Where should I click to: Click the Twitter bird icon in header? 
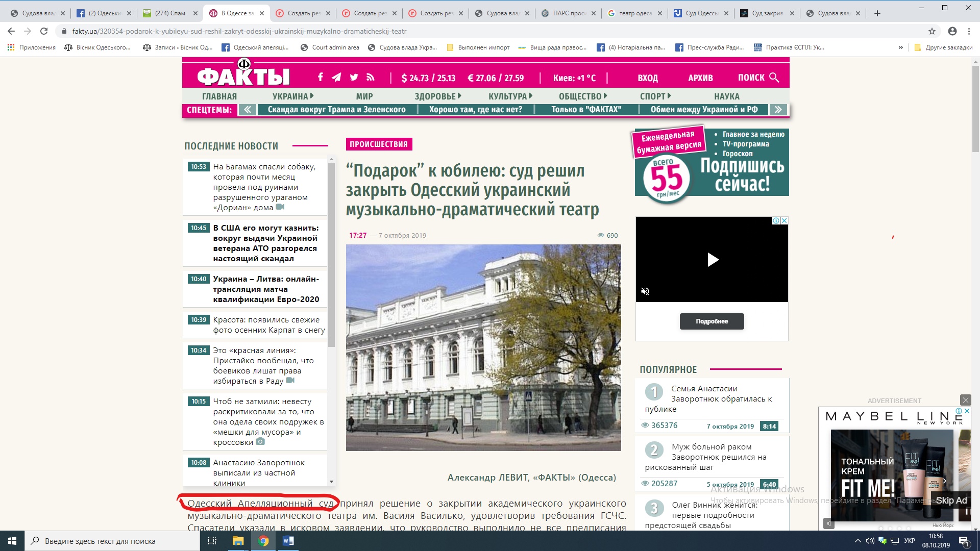(x=354, y=77)
